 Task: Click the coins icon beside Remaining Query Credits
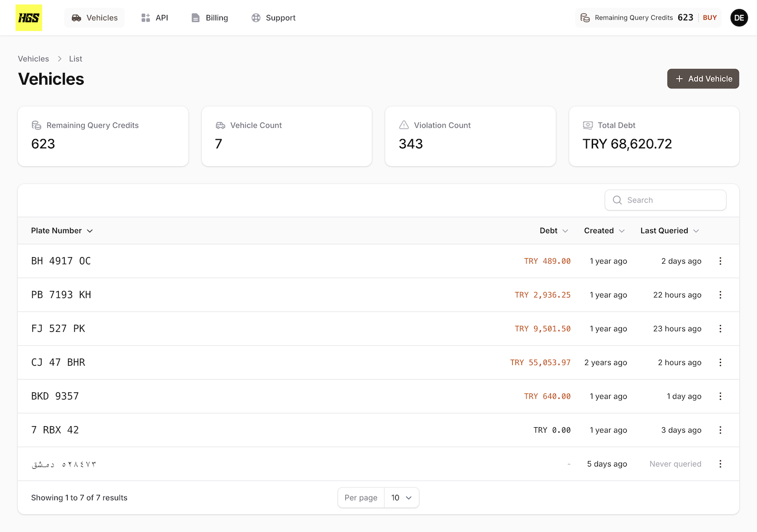pos(585,18)
